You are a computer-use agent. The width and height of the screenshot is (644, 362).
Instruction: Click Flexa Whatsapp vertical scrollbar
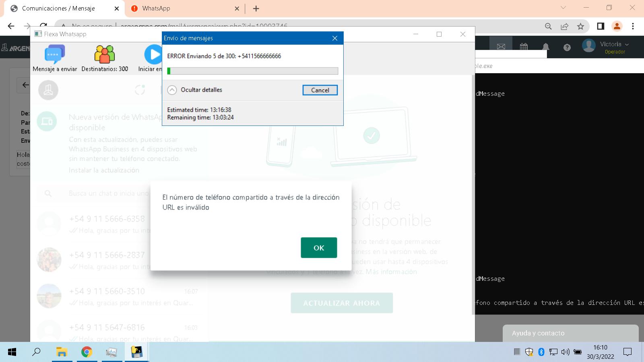[473, 194]
